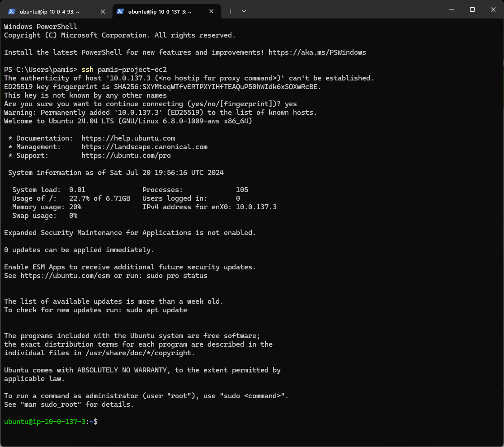Click the 'The programs included with the Ubuntu' line
The height and width of the screenshot is (447, 504).
[x=132, y=336]
